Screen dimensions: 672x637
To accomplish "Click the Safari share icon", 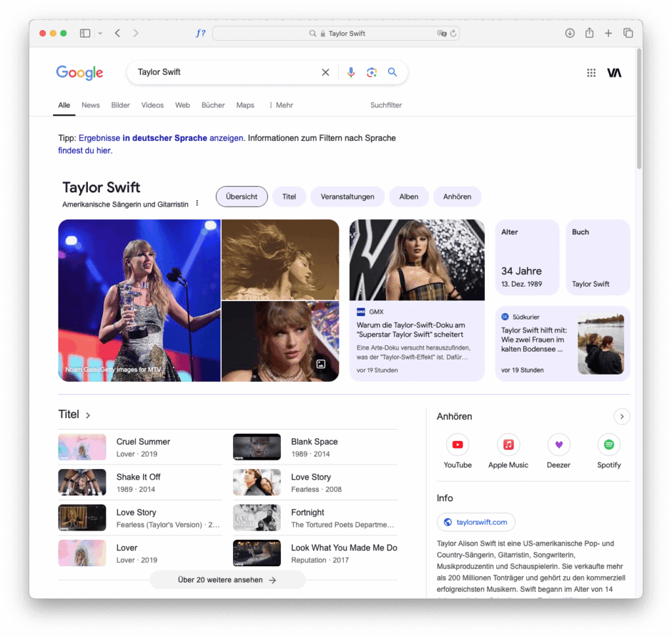I will (589, 33).
